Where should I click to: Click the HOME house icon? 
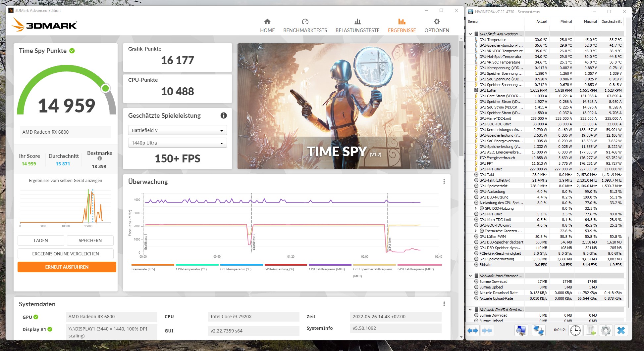[267, 22]
